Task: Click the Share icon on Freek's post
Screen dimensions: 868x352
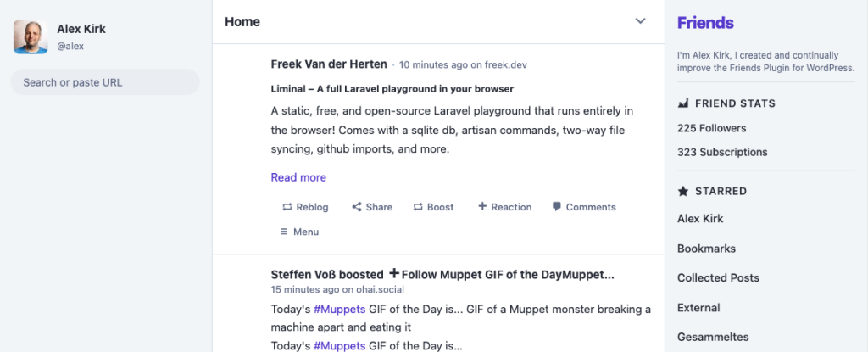Action: tap(357, 207)
